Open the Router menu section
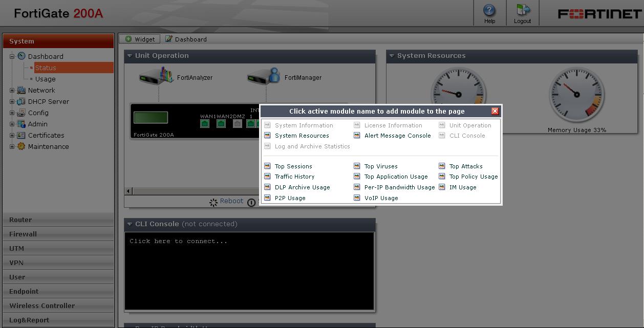The image size is (644, 328). tap(58, 220)
